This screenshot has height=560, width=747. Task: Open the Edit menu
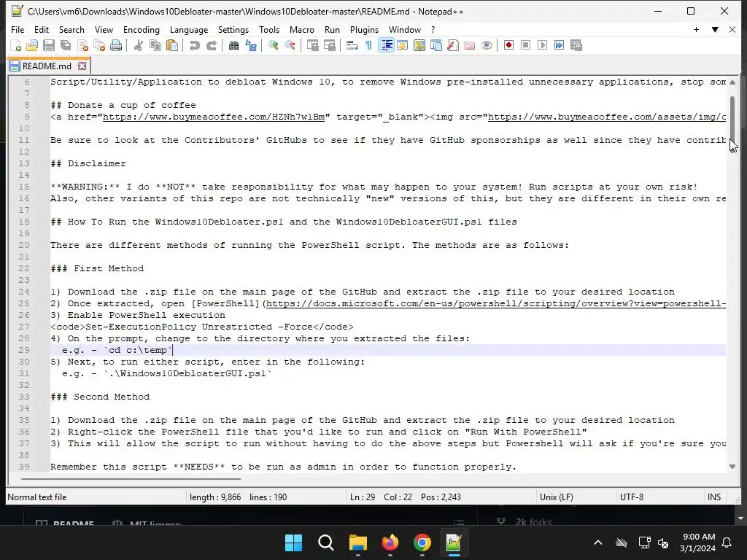click(x=42, y=29)
